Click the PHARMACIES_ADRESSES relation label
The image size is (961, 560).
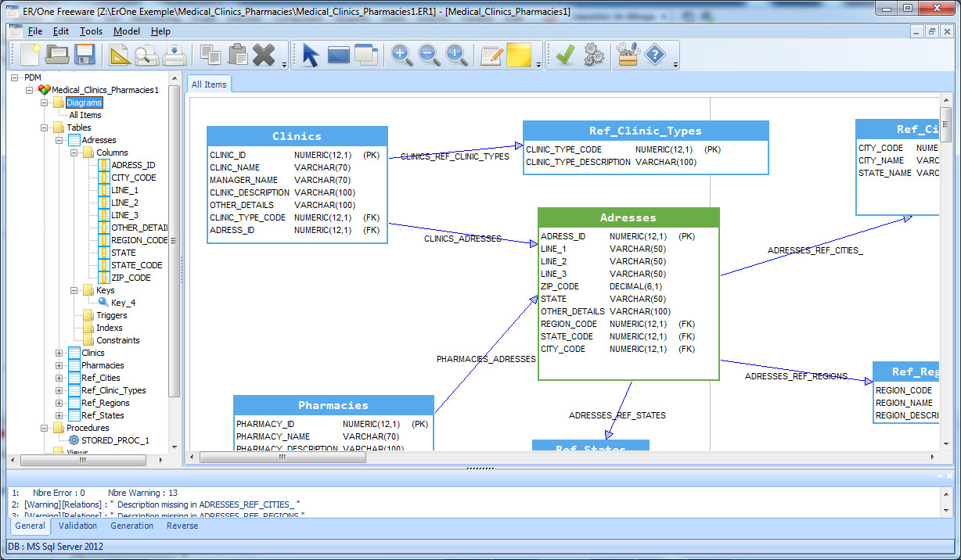tap(486, 359)
